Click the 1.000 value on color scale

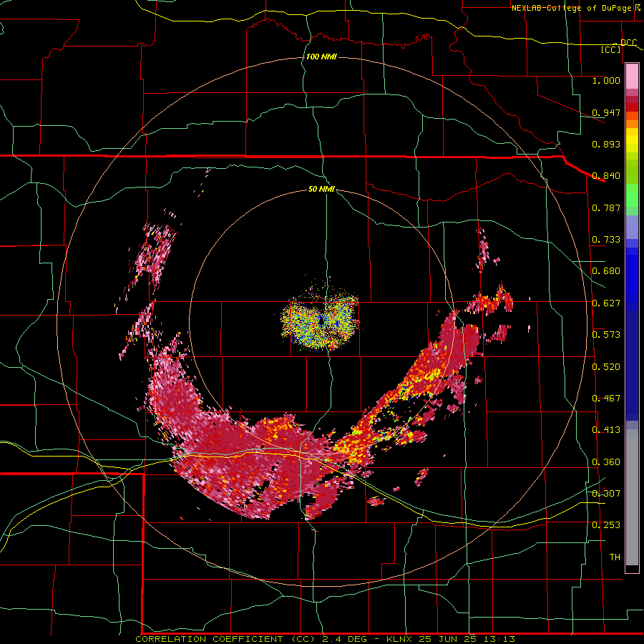point(606,80)
